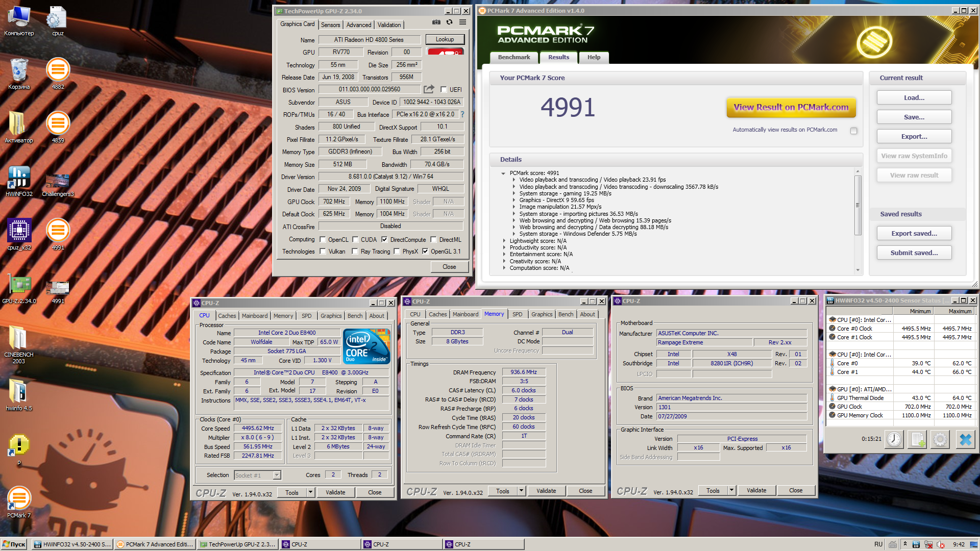Screen dimensions: 980x551
Task: Switch to PCMark Benchmark tab
Action: (514, 57)
